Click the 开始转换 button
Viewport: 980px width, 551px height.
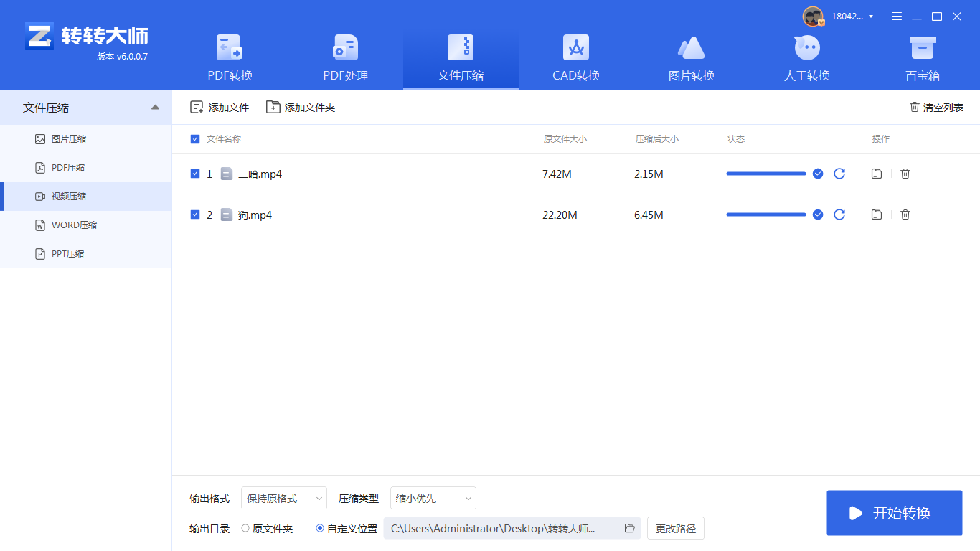point(895,513)
